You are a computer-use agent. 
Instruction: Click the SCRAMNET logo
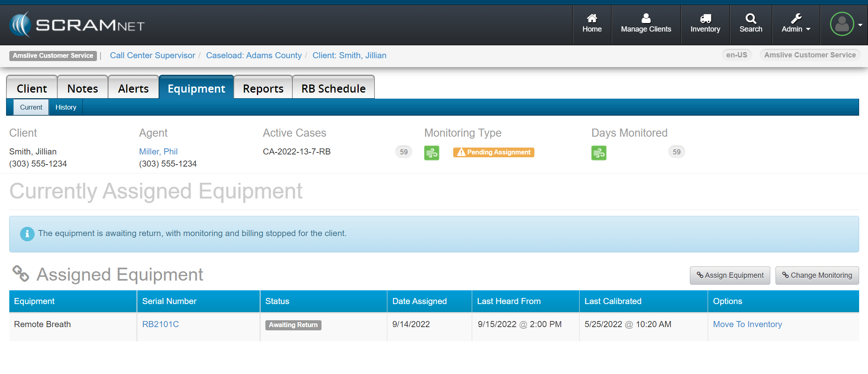click(x=77, y=25)
